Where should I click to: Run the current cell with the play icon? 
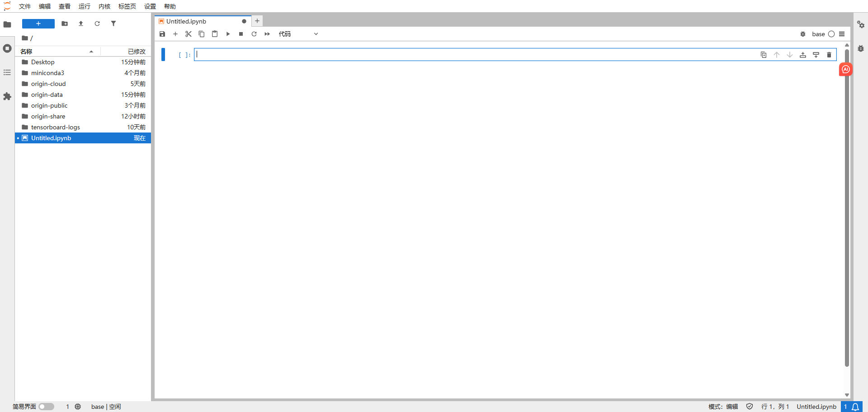point(228,34)
